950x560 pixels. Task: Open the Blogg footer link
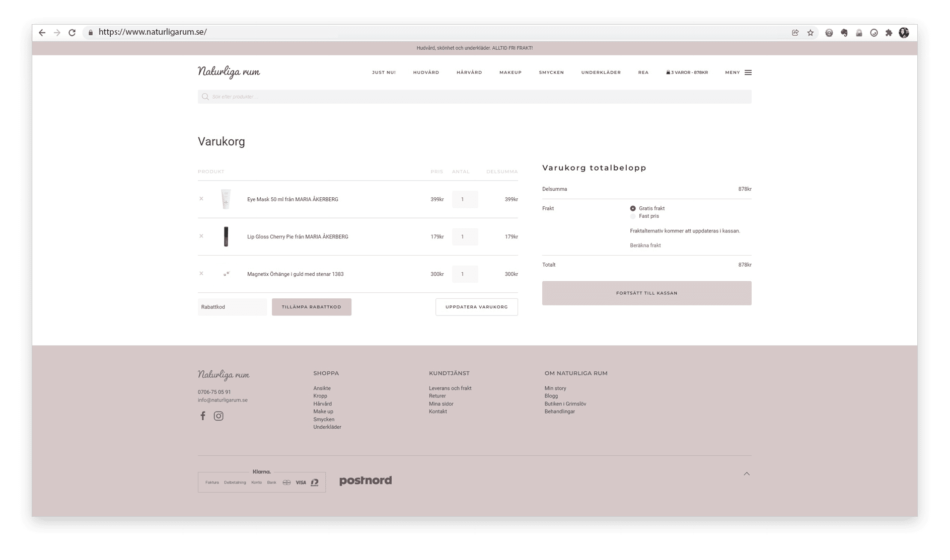tap(551, 396)
